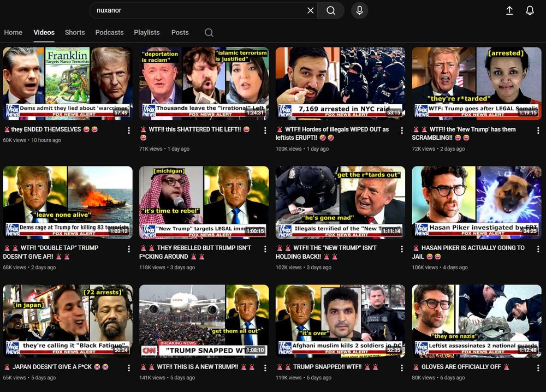Go to the Home tab

pos(13,32)
